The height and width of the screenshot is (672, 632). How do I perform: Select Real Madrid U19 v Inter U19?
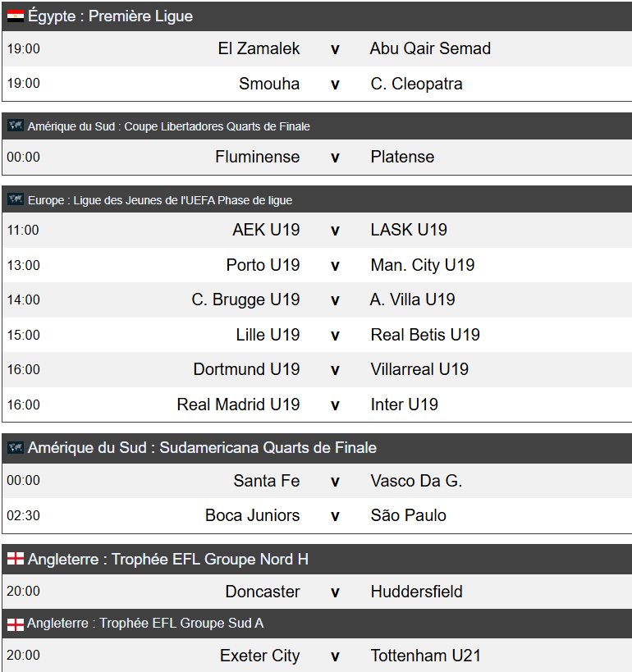pos(317,405)
